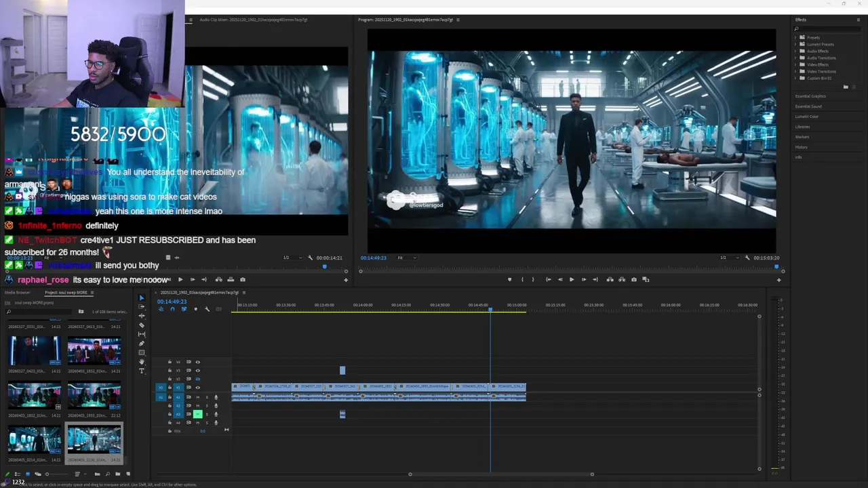Select the Track Select Forward tool
The width and height of the screenshot is (868, 488).
tap(142, 307)
